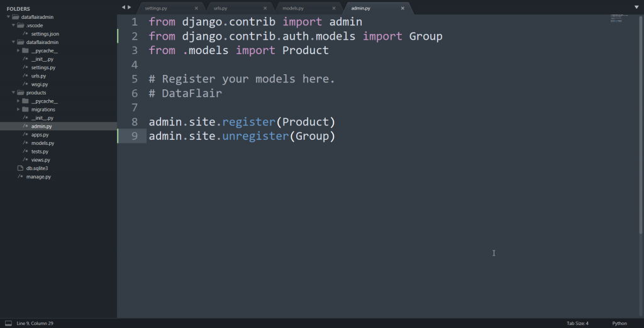Collapse the products folder
The height and width of the screenshot is (328, 644).
(x=13, y=93)
